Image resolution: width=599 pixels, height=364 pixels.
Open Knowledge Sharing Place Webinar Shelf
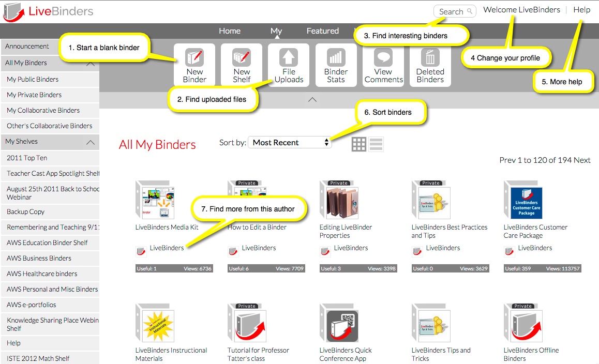(x=50, y=324)
